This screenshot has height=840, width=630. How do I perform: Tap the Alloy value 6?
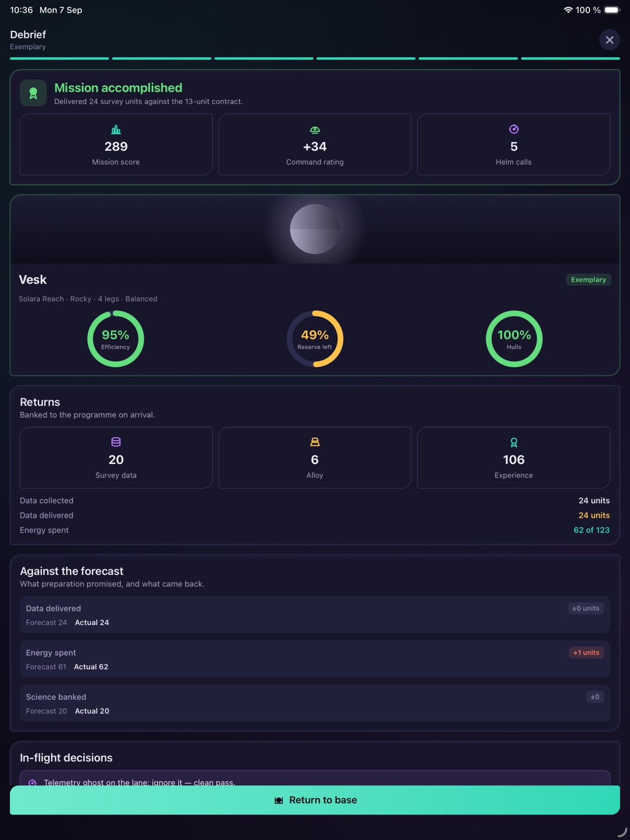(x=315, y=460)
